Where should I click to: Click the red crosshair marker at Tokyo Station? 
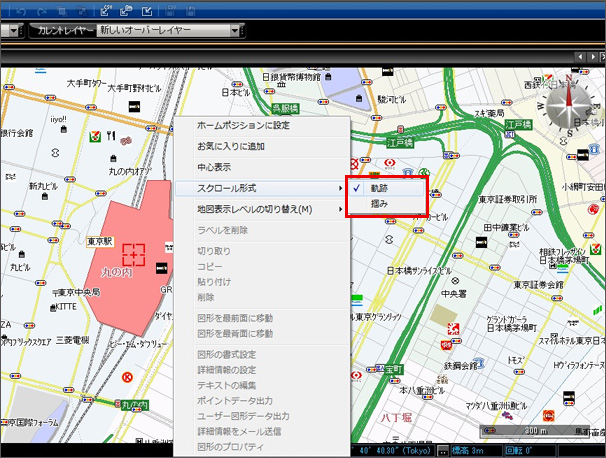(x=133, y=255)
